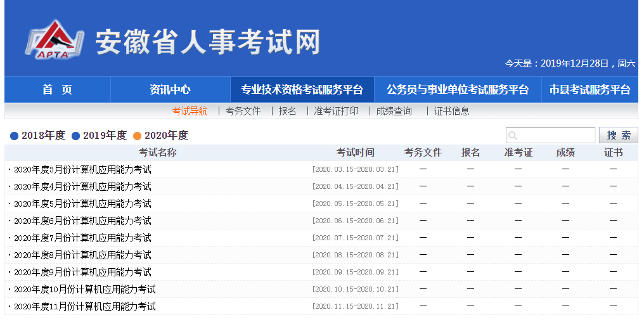Click the 考试导航 submenu item
The height and width of the screenshot is (329, 644).
(x=190, y=111)
